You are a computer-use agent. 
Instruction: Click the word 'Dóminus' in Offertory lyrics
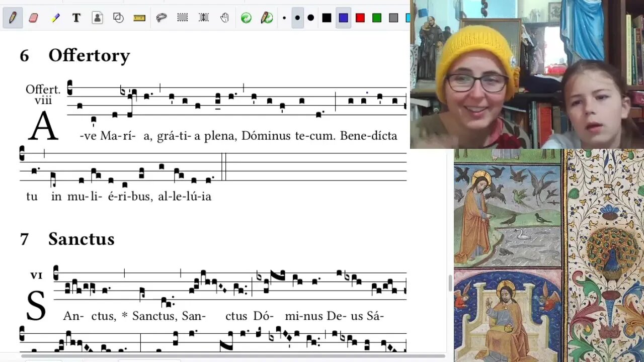[266, 136]
